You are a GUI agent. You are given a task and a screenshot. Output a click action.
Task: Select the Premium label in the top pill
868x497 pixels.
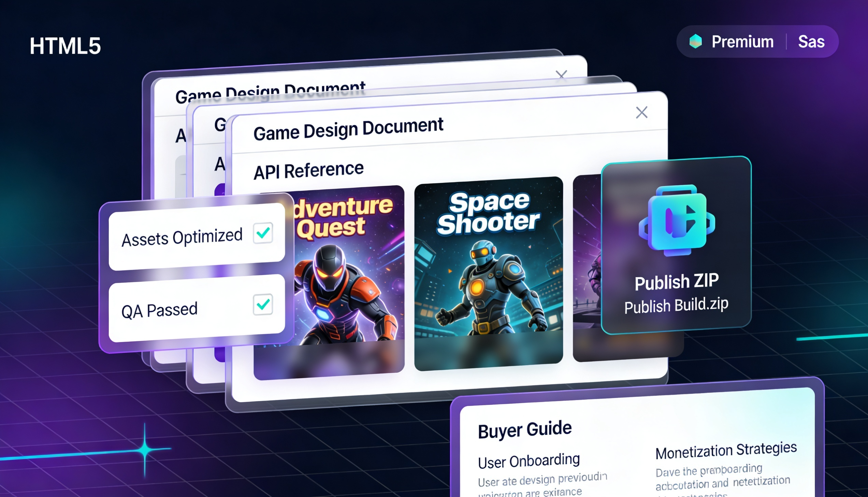tap(742, 42)
